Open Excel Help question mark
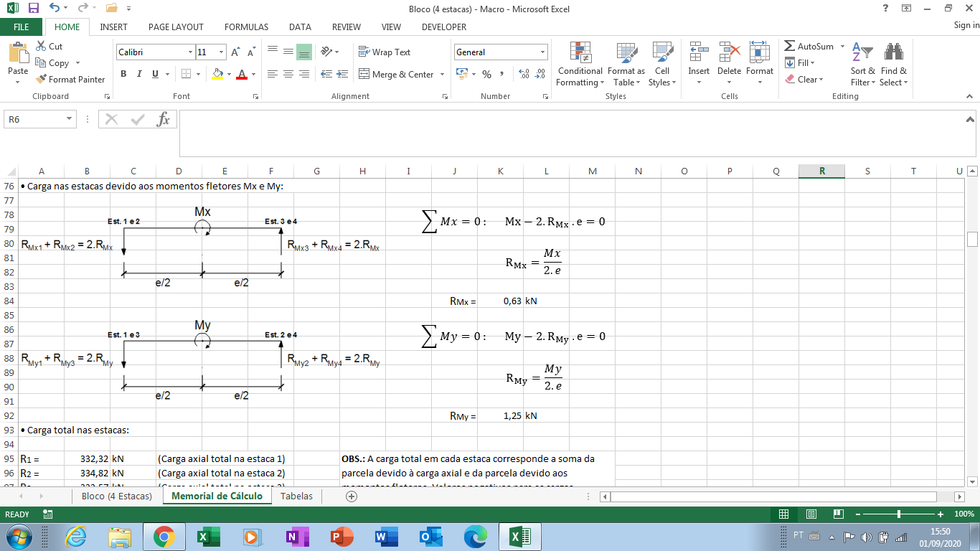The width and height of the screenshot is (980, 551). [x=885, y=8]
